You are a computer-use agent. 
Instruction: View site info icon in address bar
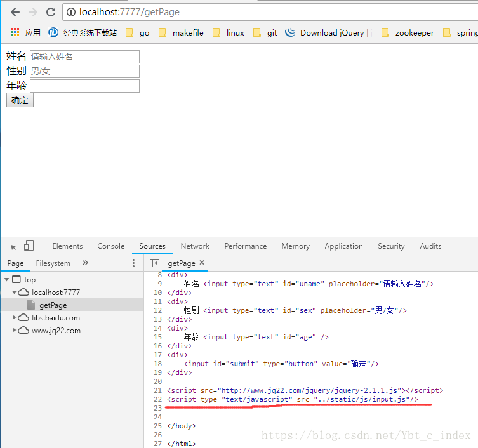(x=70, y=12)
